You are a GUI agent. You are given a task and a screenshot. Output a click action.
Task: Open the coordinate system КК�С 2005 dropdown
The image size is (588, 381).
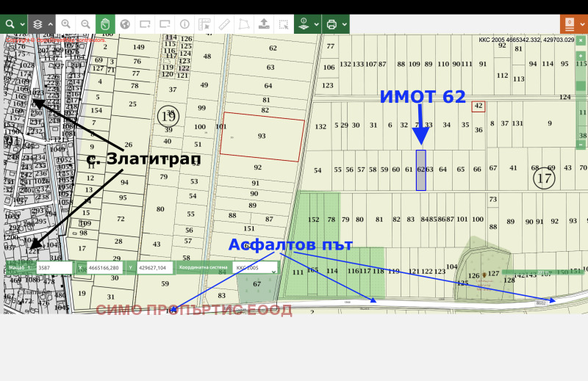pyautogui.click(x=255, y=269)
